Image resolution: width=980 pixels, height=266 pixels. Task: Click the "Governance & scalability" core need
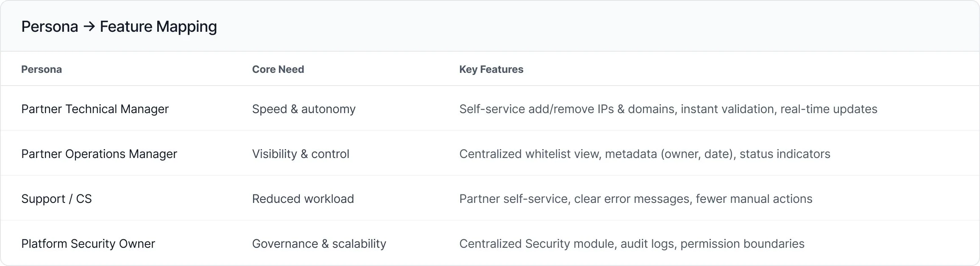pyautogui.click(x=319, y=244)
